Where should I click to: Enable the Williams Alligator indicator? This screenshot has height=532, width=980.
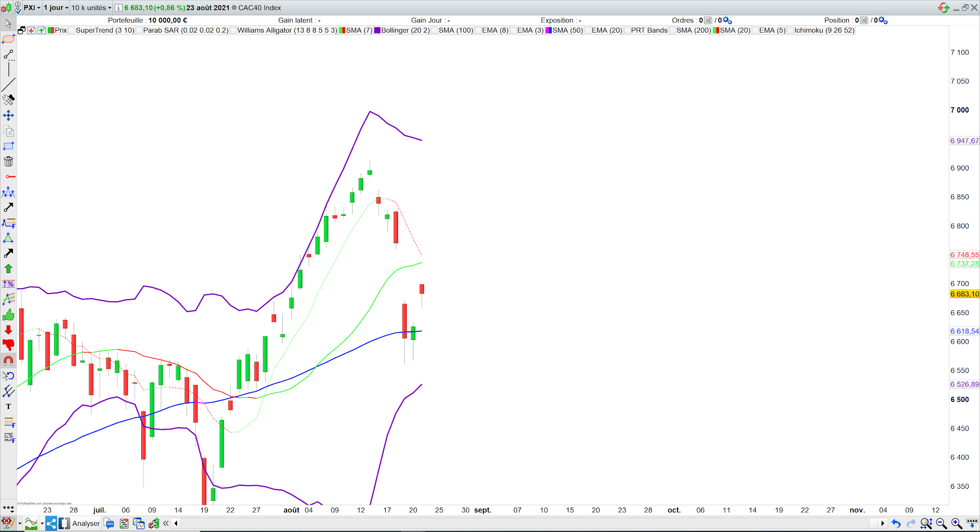click(x=234, y=30)
